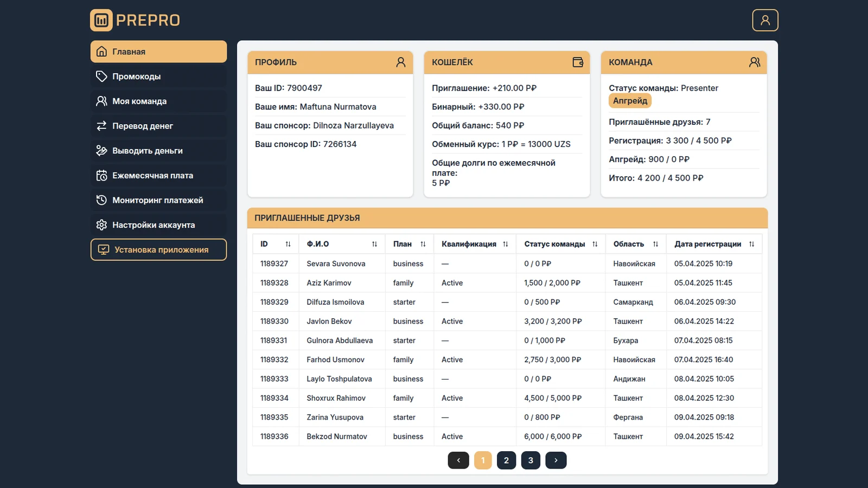Click the name Sevara Suvonova
Screen dimensions: 868x488
click(x=336, y=264)
